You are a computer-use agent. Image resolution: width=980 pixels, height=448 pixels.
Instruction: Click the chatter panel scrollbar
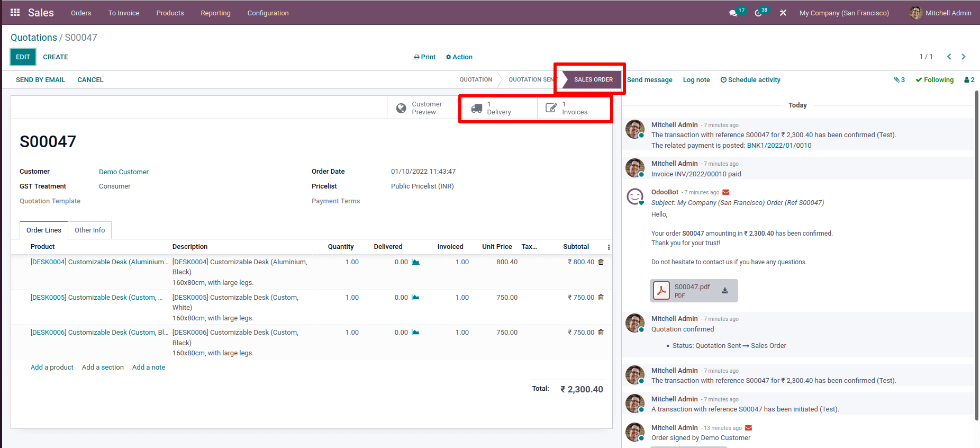tap(977, 254)
